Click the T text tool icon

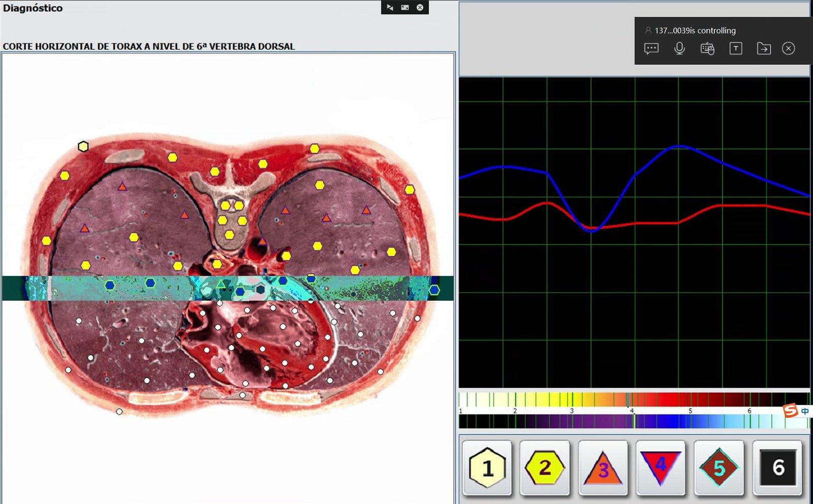click(735, 49)
